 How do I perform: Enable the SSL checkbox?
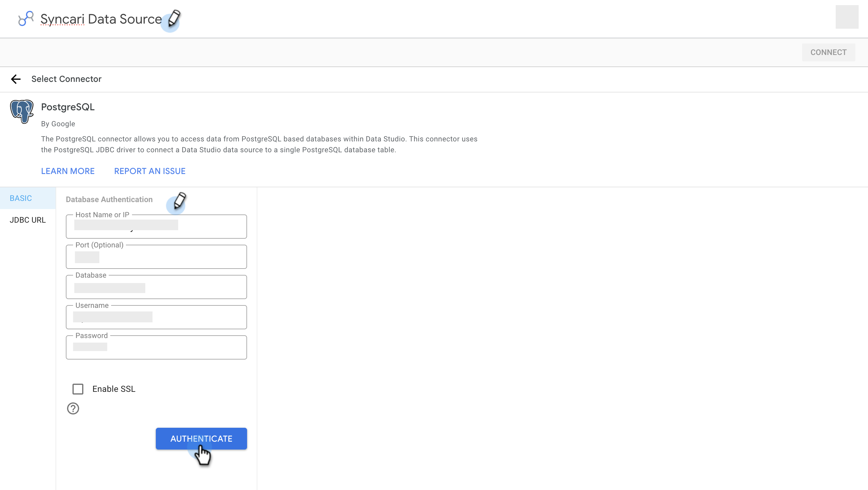click(78, 389)
